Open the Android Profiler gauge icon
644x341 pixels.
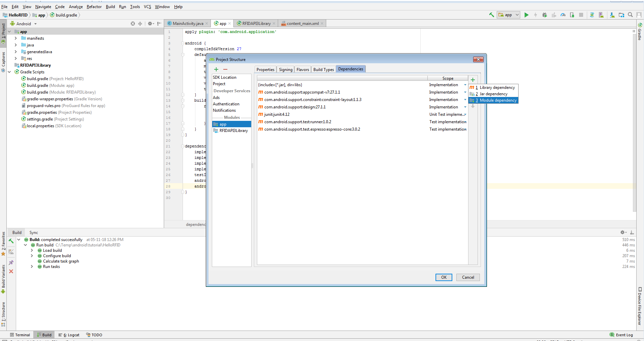click(x=563, y=15)
